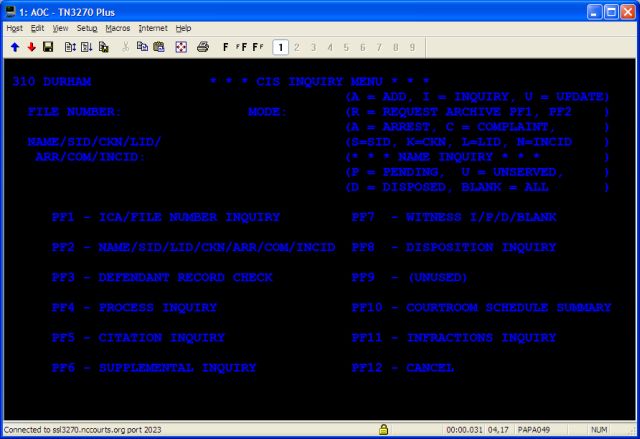Click PF1 - ICA/FILE NUMBER INQUIRY text

[x=166, y=217]
